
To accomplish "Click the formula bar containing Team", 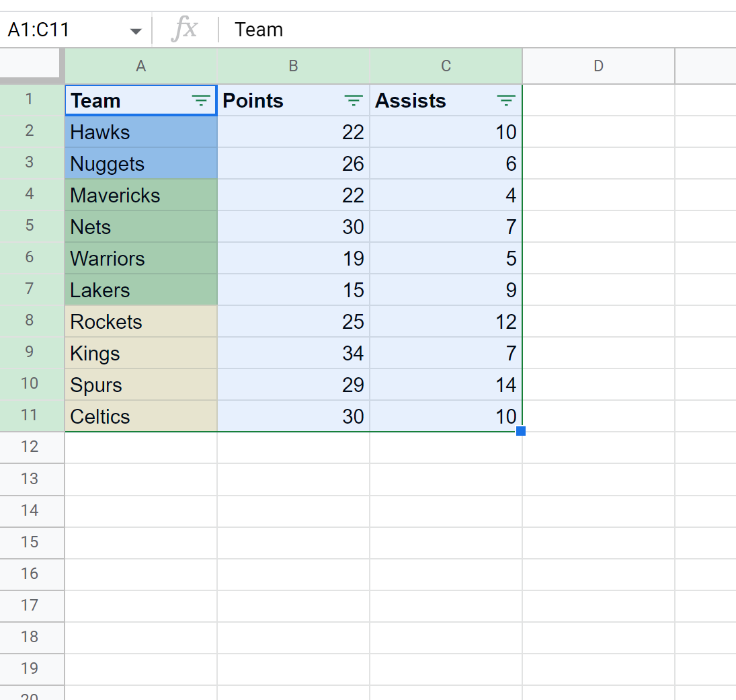I will [471, 30].
